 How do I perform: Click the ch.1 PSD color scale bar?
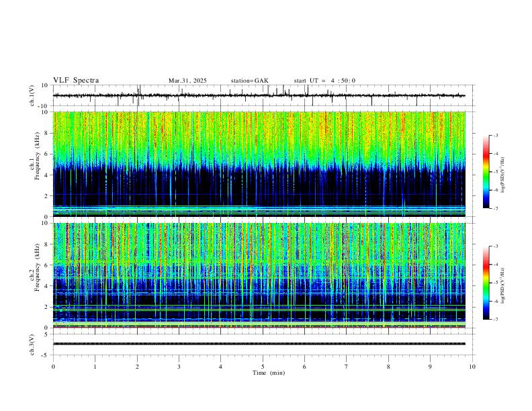click(x=486, y=172)
